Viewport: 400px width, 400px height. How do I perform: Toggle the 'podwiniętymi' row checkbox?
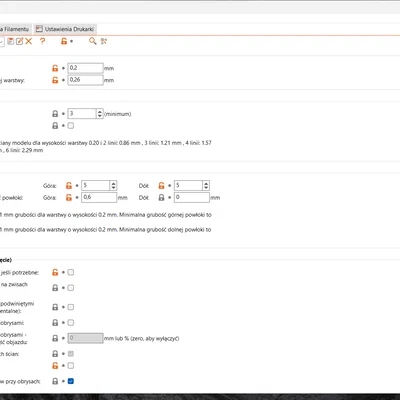(x=71, y=307)
